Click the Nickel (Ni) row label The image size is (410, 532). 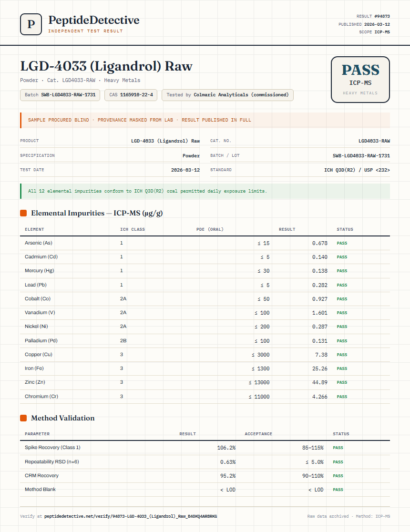(x=36, y=327)
